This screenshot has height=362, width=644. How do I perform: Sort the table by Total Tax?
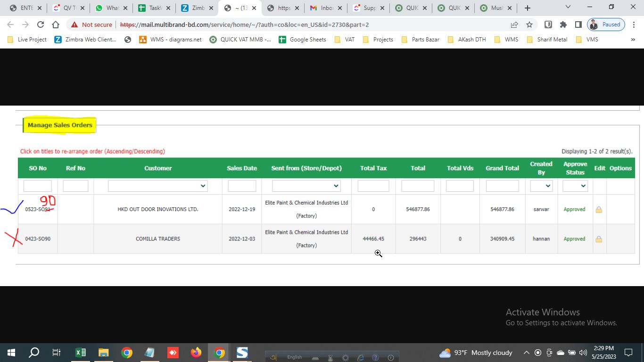[373, 168]
